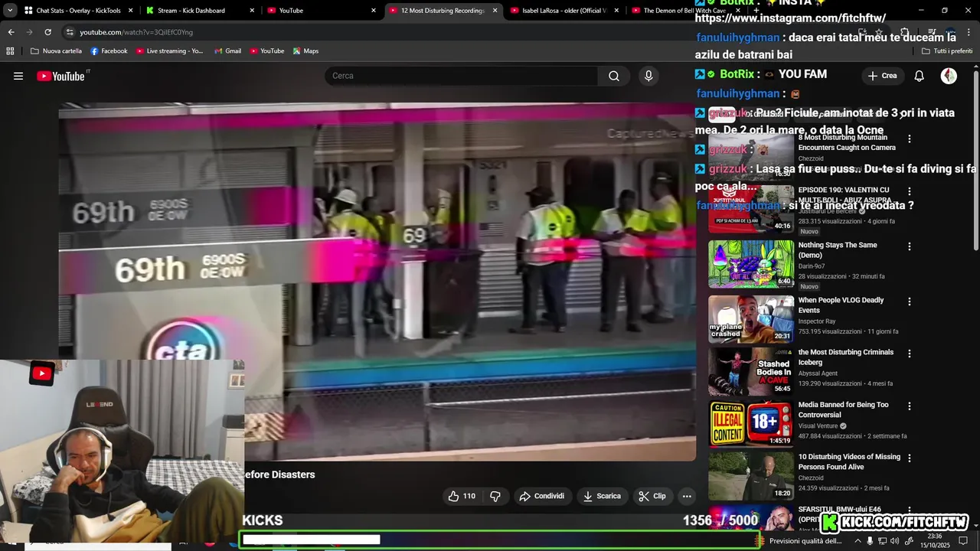Open the YouTube account avatar menu
Image resolution: width=980 pixels, height=551 pixels.
[x=949, y=76]
